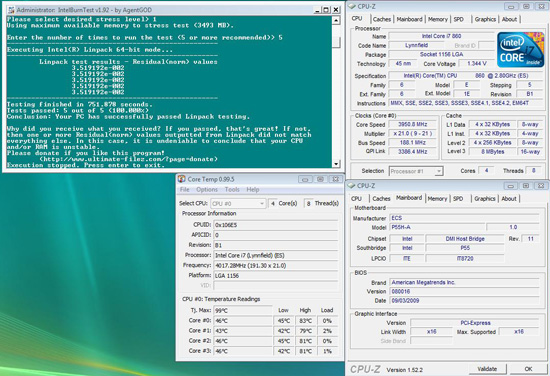Click the Intel Core i7 logo badge

(520, 50)
